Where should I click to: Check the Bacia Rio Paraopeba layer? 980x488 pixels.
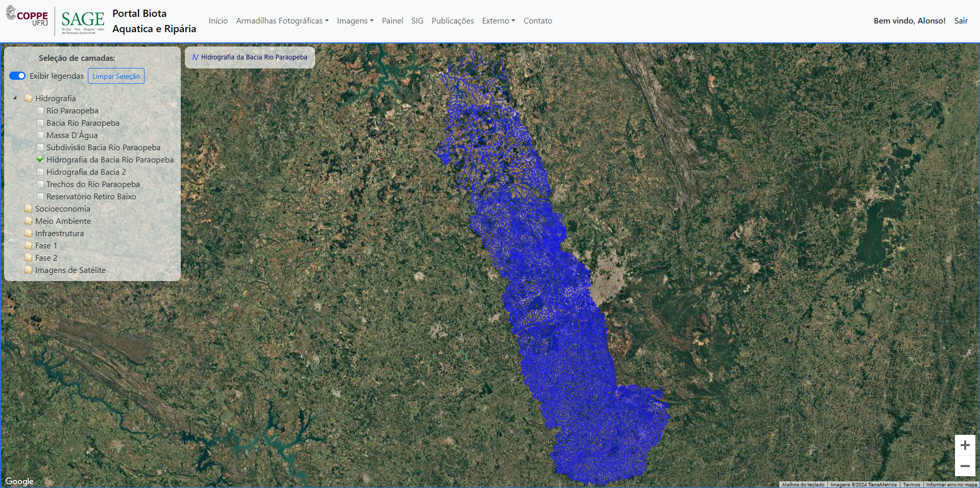tap(40, 123)
